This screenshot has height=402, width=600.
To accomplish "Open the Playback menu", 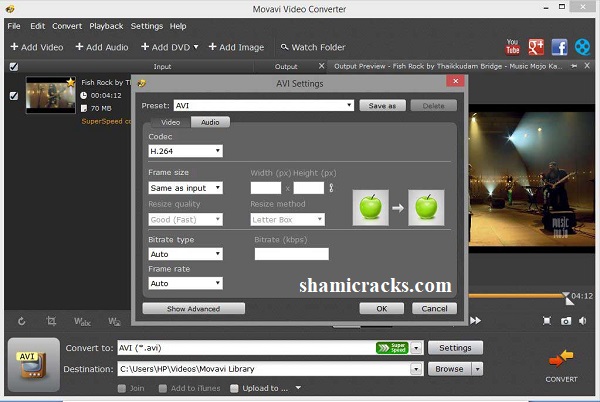I will (x=106, y=26).
